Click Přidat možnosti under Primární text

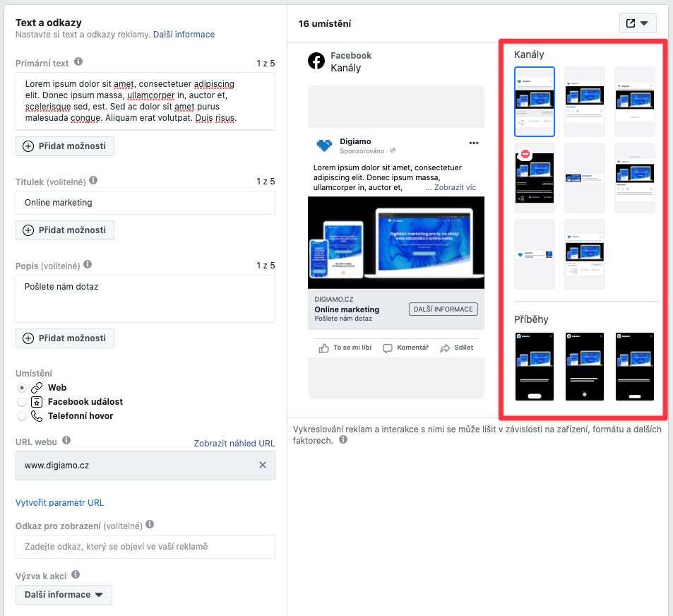65,146
